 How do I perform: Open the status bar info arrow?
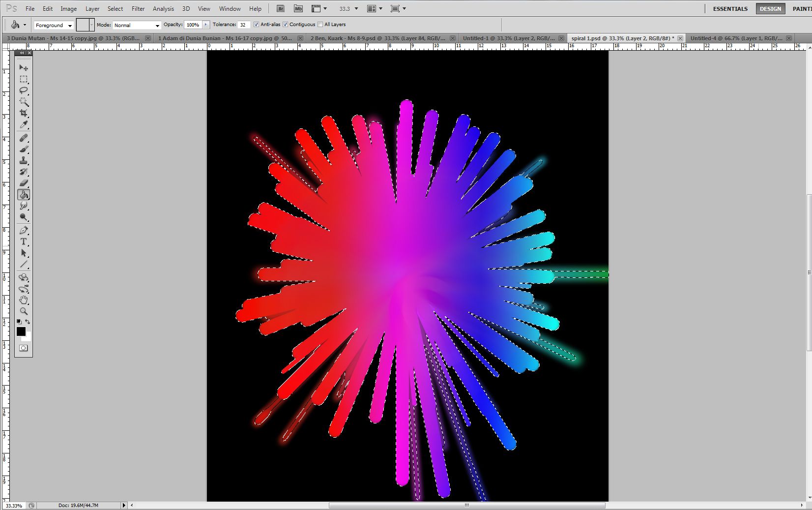coord(124,505)
